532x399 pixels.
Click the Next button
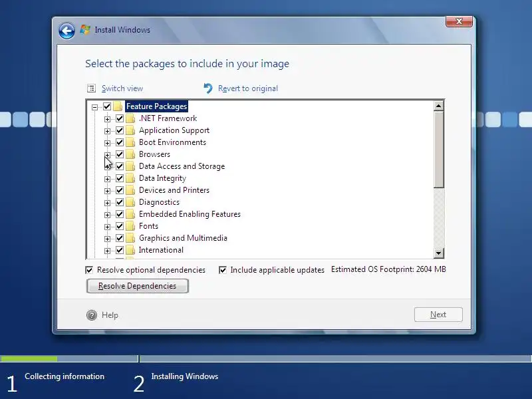pyautogui.click(x=438, y=315)
